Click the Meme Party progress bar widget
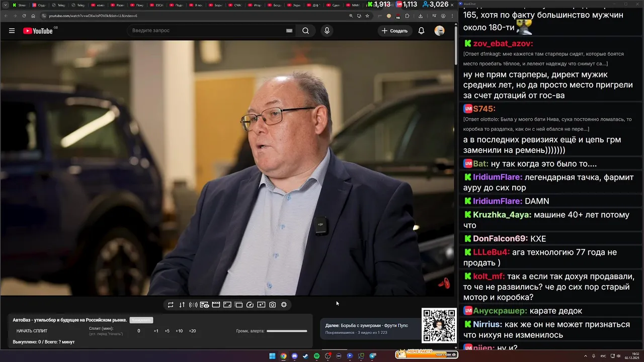The image size is (644, 362). click(426, 354)
